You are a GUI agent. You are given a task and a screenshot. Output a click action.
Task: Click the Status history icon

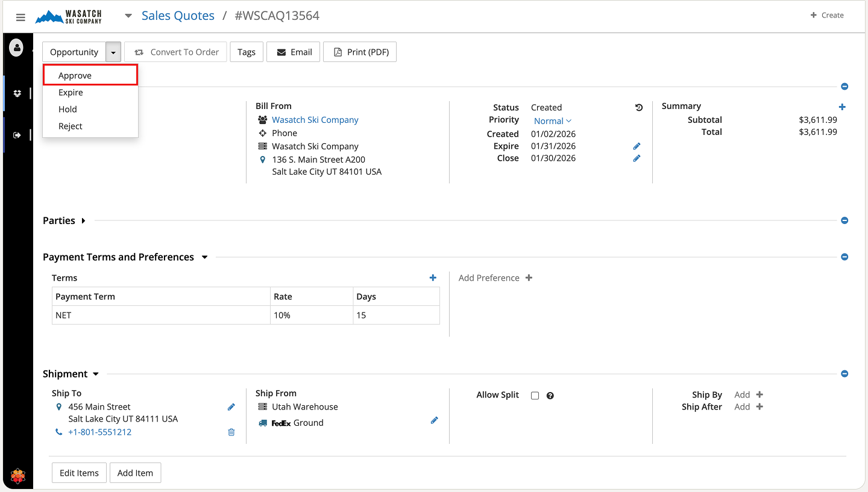click(639, 108)
